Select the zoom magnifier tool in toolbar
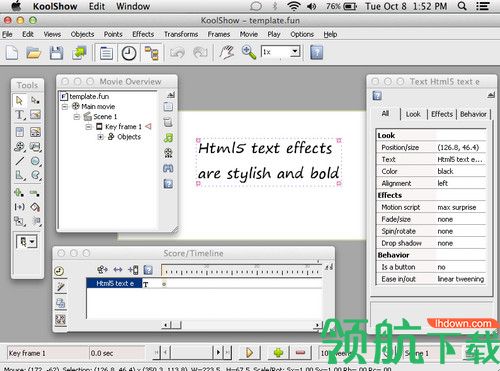The image size is (500, 371). coord(249,53)
